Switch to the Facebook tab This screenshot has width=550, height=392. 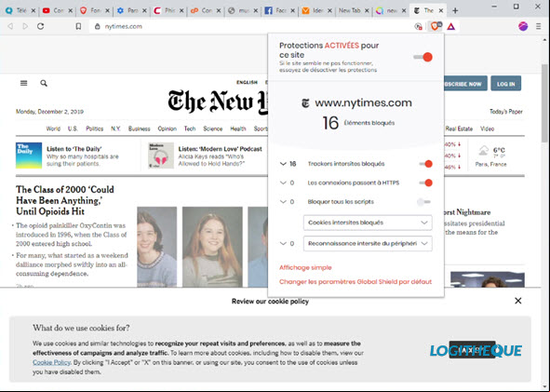(x=279, y=10)
